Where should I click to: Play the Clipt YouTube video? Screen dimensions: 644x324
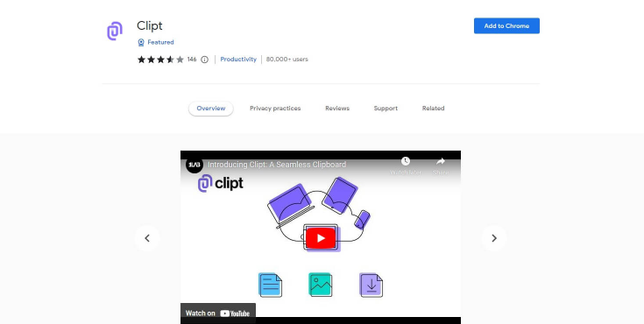pyautogui.click(x=321, y=238)
